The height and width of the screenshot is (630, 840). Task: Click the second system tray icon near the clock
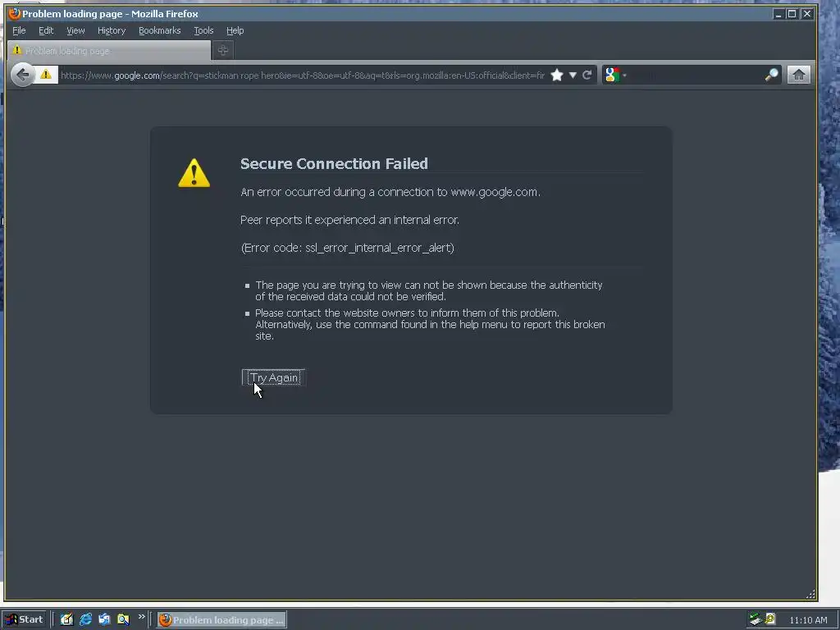point(770,619)
